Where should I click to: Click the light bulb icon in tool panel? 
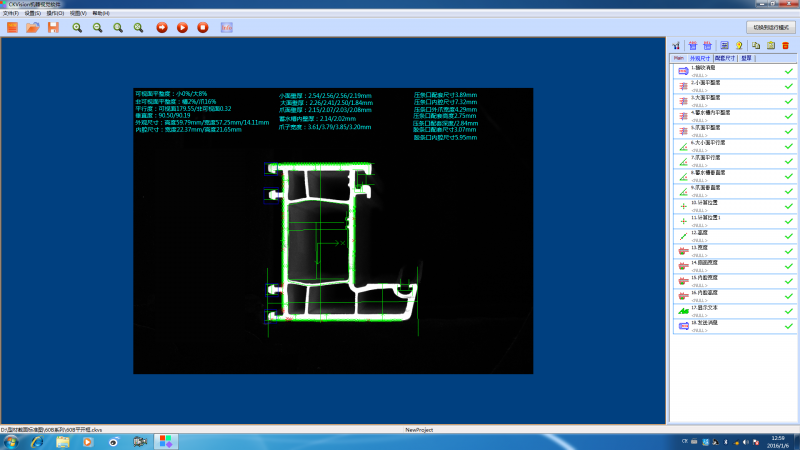(x=739, y=46)
